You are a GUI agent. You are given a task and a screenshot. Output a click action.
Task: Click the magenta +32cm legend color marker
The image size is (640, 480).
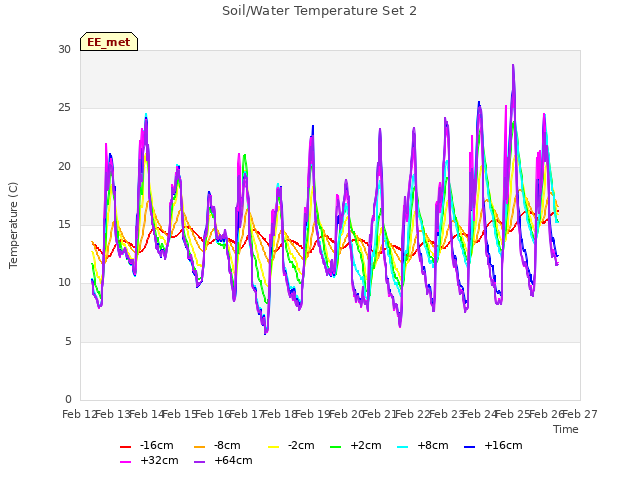point(126,462)
